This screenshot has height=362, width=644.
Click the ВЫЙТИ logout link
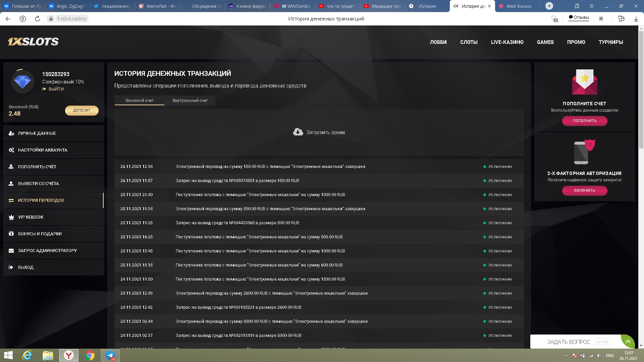[x=56, y=89]
